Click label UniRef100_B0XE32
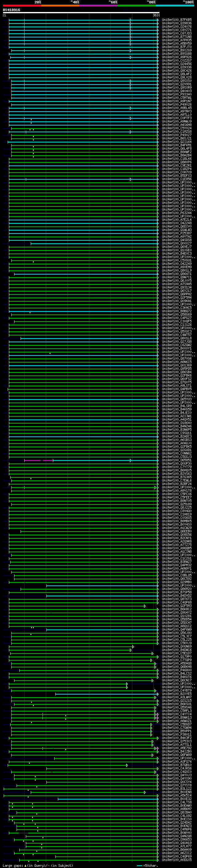This screenshot has height=868, width=197. click(x=177, y=799)
